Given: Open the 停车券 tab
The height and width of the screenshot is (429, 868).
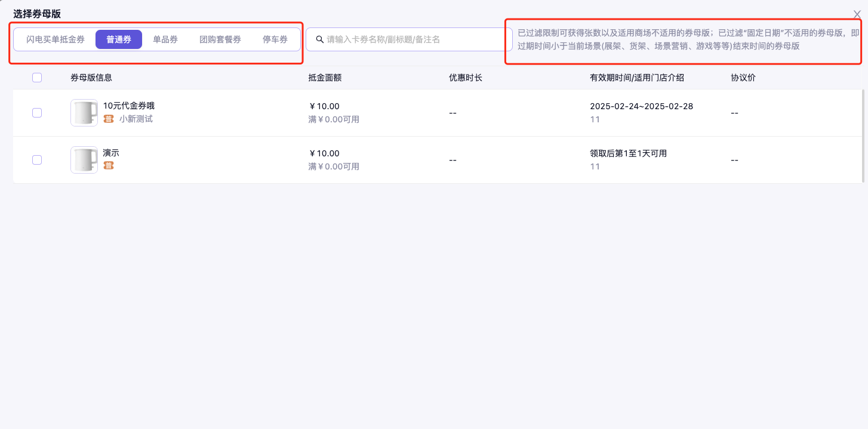Looking at the screenshot, I should tap(275, 39).
